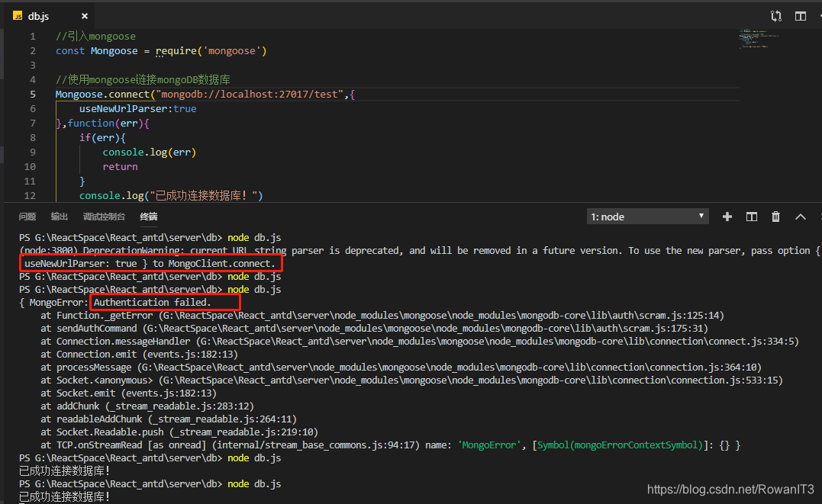Click the '//引入mongoose' comment line

[x=95, y=36]
